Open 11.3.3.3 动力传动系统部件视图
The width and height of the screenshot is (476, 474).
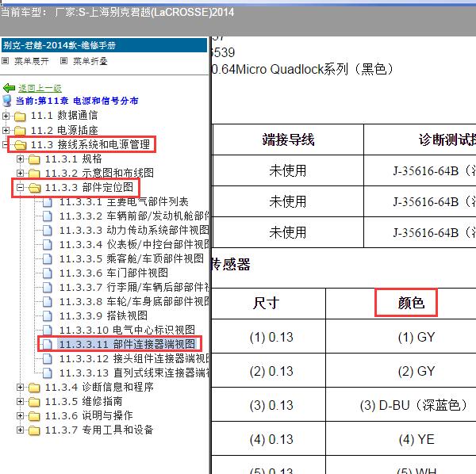tap(134, 231)
